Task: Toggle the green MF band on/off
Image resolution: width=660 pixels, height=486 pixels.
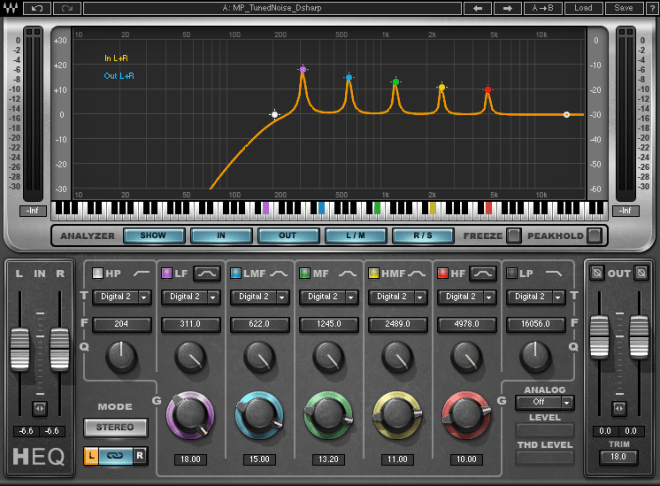Action: point(304,274)
